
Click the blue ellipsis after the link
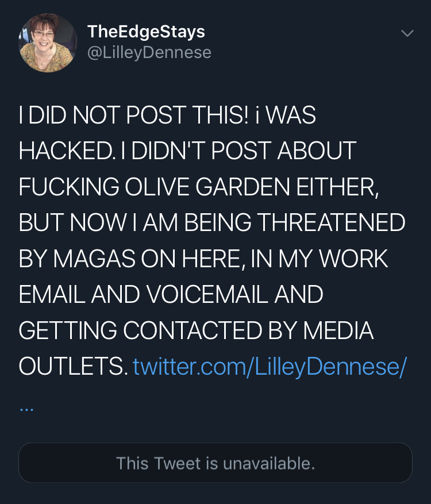coord(26,410)
